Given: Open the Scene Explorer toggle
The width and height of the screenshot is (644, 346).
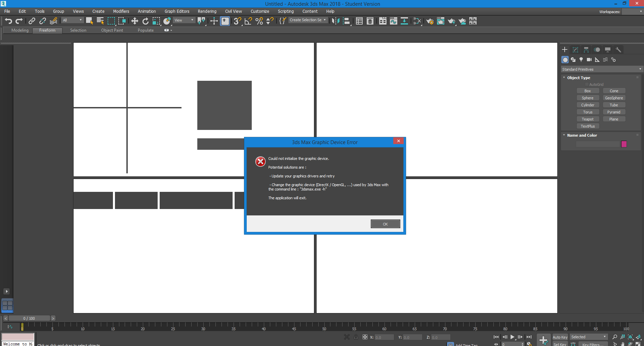Looking at the screenshot, I should coord(359,21).
